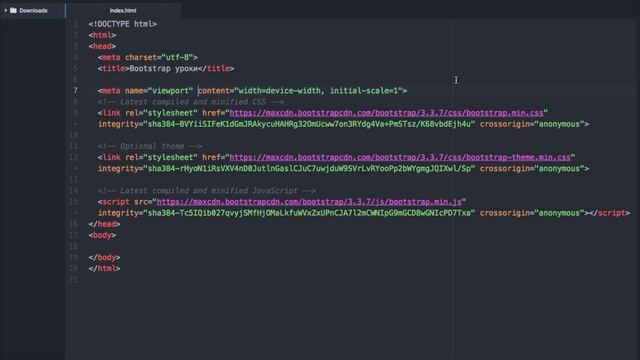The width and height of the screenshot is (640, 360).
Task: Open the bootstrap.min.js script URL
Action: point(309,202)
